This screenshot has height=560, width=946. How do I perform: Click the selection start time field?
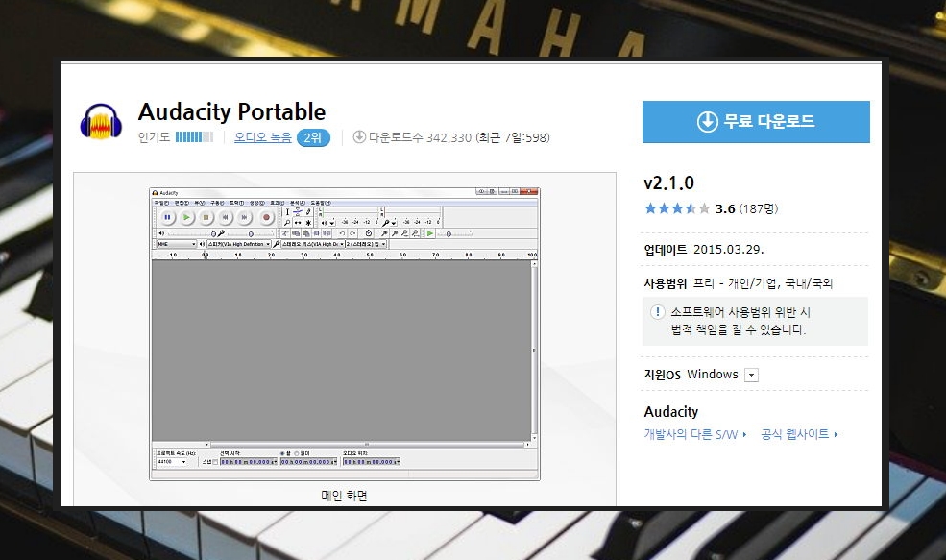[x=249, y=462]
